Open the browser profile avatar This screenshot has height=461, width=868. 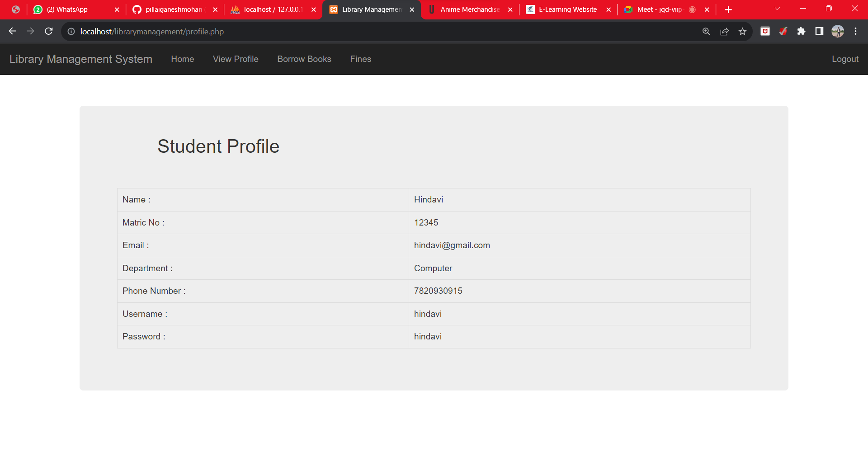[x=838, y=31]
